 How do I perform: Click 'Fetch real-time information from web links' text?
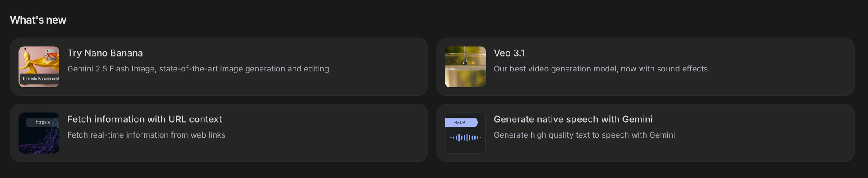tap(146, 135)
